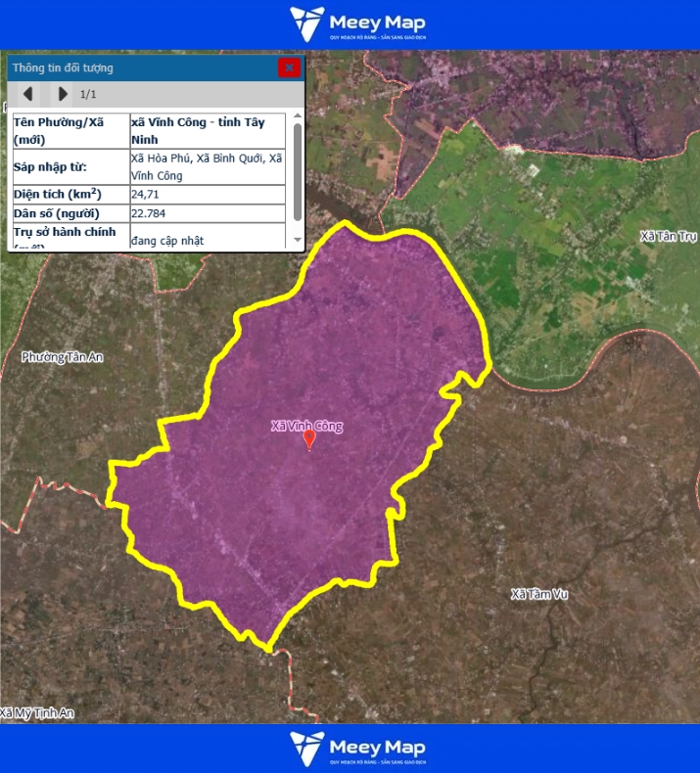
Task: Click the 1/1 page indicator
Action: (x=88, y=94)
